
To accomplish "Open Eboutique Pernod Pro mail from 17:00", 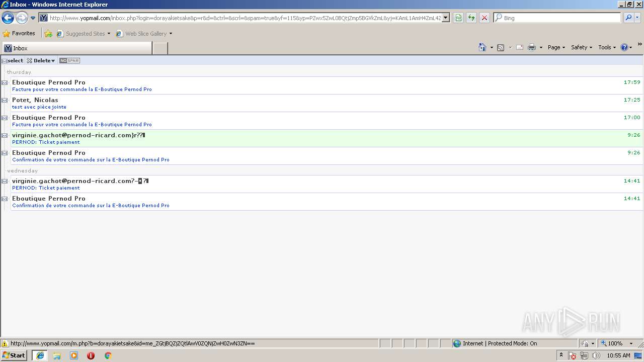I will click(x=327, y=121).
